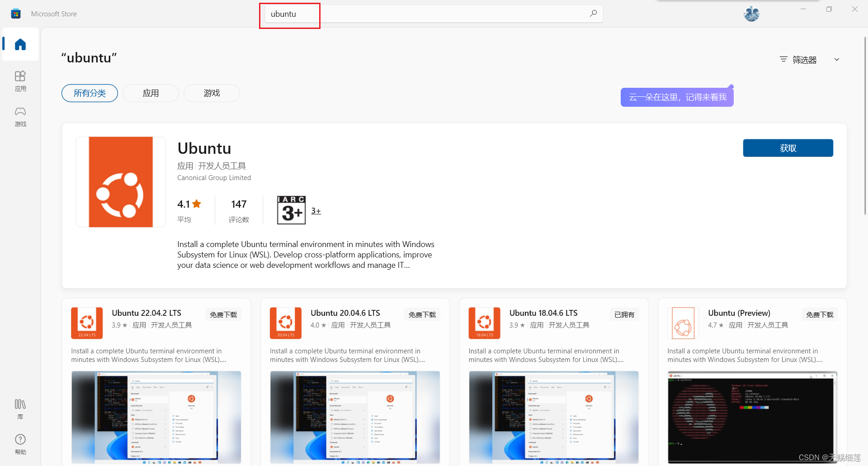Click the Ubuntu (Preview) title text
Screen dimensions: 868x466
[739, 313]
